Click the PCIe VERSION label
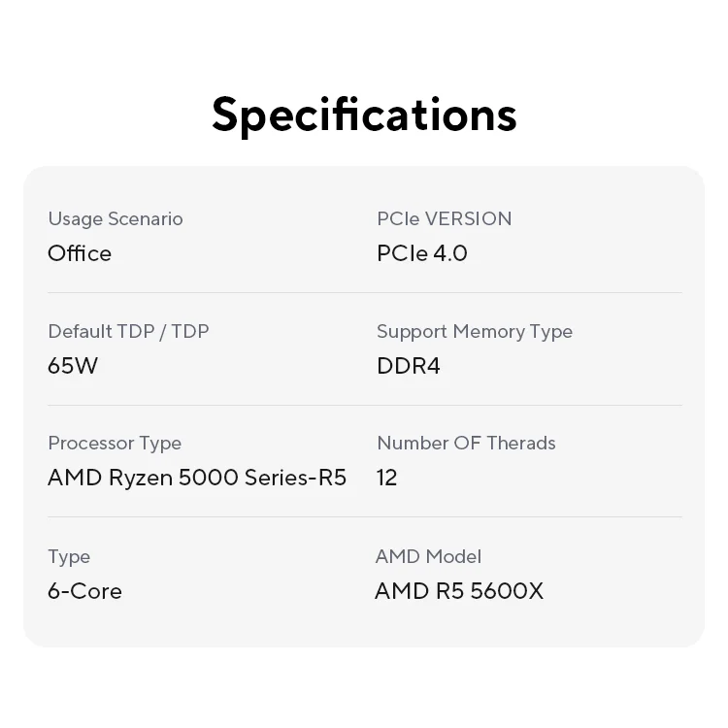The image size is (728, 728). (444, 218)
